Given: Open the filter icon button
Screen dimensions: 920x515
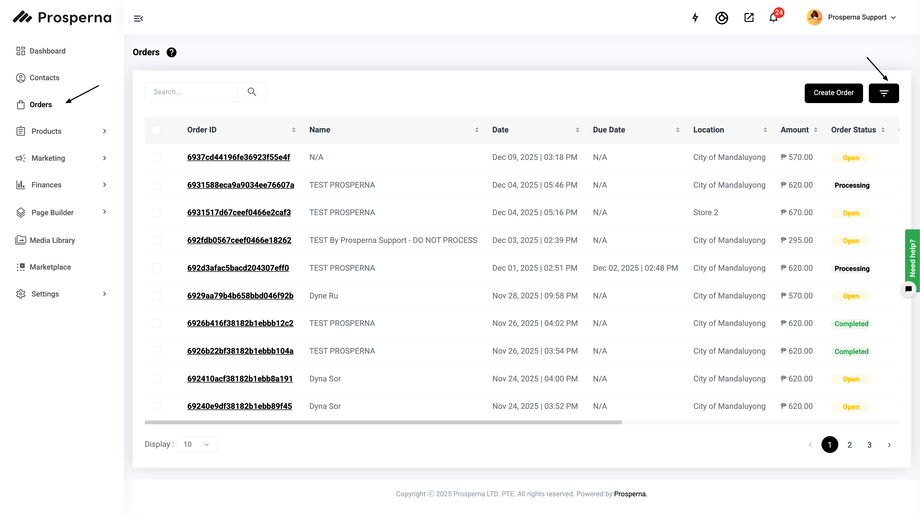Looking at the screenshot, I should coord(883,93).
